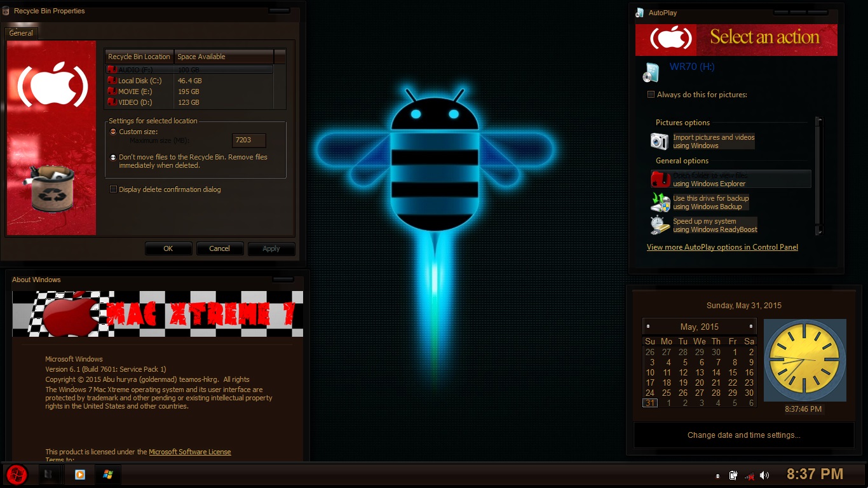Select May 1 in calendar

[735, 352]
